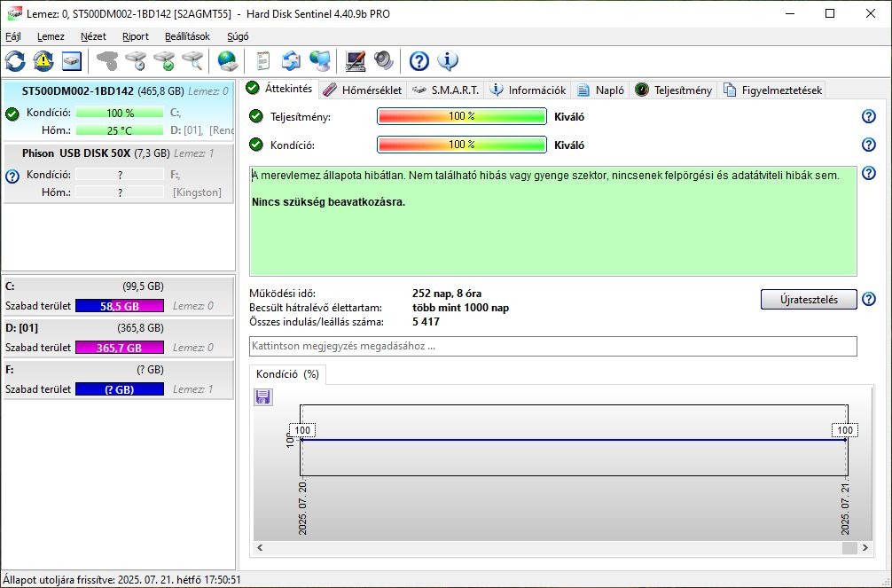Open the Lemez menu
Screen dimensions: 892x588
pos(51,36)
